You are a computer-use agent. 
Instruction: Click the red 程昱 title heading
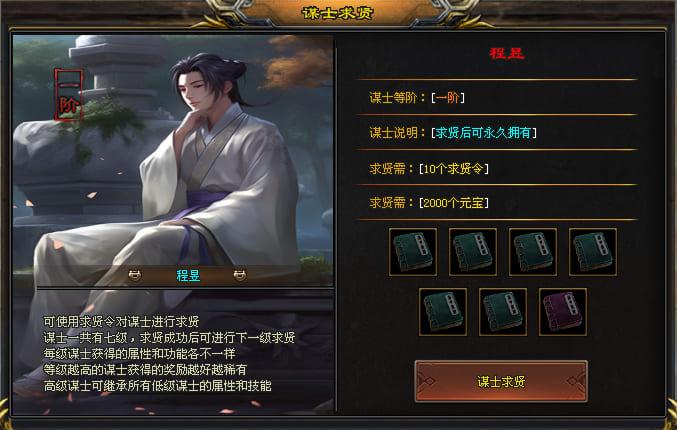(x=506, y=53)
